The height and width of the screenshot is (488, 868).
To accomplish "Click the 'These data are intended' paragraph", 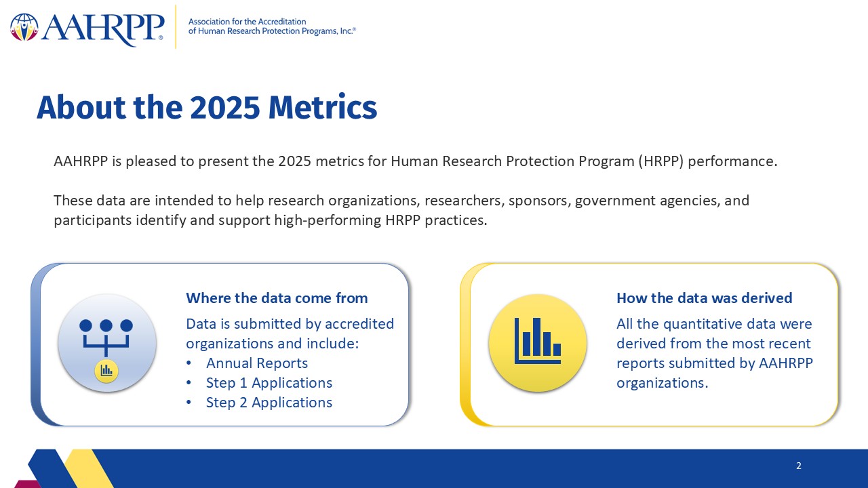I will tap(401, 210).
